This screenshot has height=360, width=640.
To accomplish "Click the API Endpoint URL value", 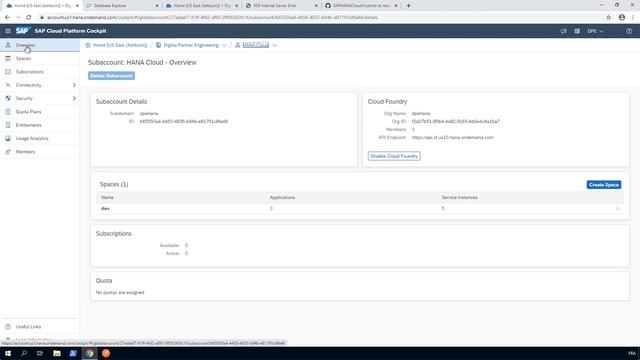I will coord(452,138).
